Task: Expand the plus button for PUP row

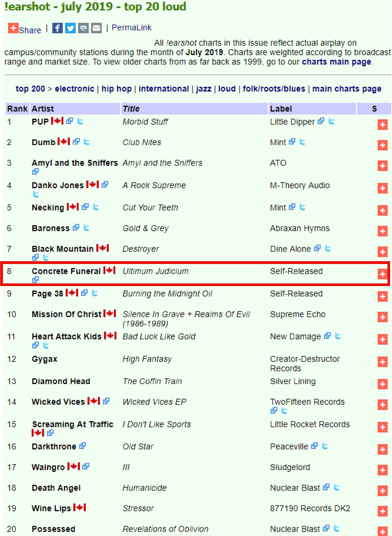Action: (x=382, y=125)
